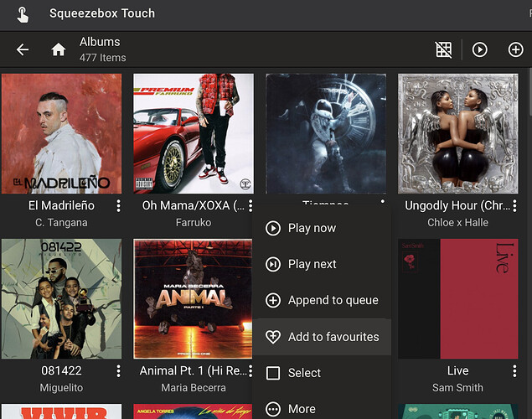Click the More ellipsis icon in menu
532x419 pixels.
273,409
